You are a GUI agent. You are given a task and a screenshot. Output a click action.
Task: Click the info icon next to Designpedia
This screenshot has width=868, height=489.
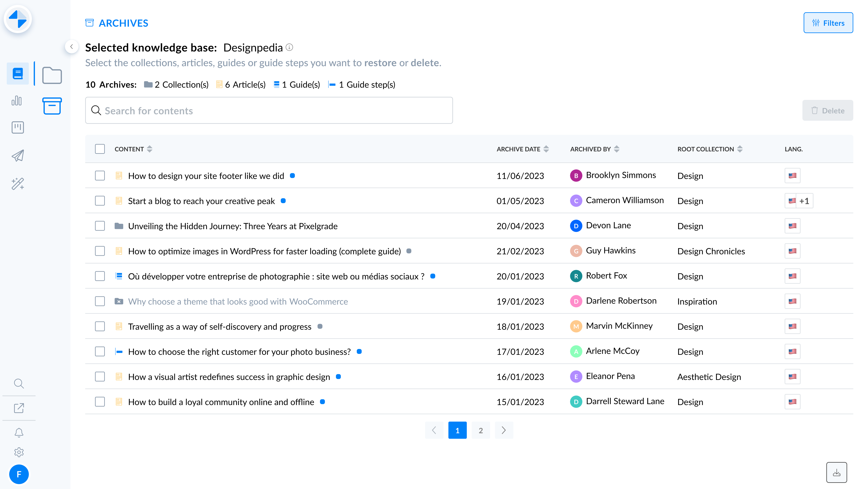289,47
